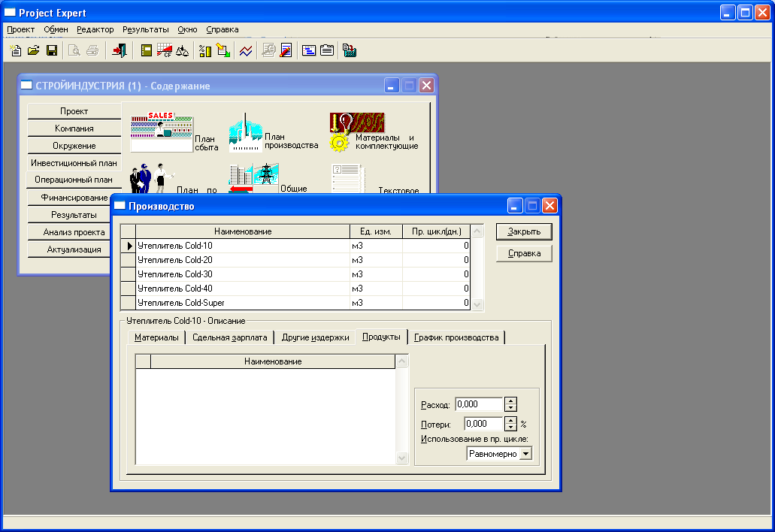Open a project with the folder icon

click(x=34, y=50)
